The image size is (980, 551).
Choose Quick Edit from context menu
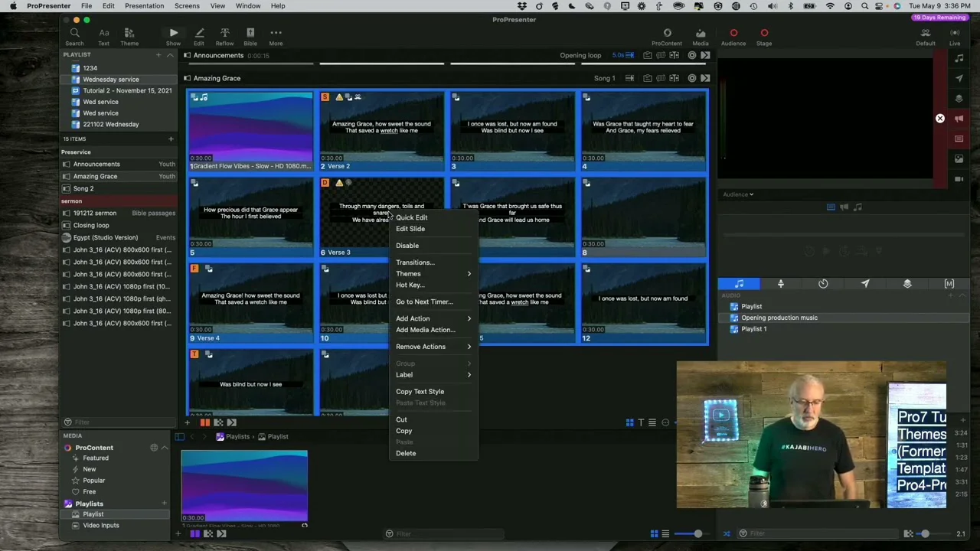tap(412, 217)
